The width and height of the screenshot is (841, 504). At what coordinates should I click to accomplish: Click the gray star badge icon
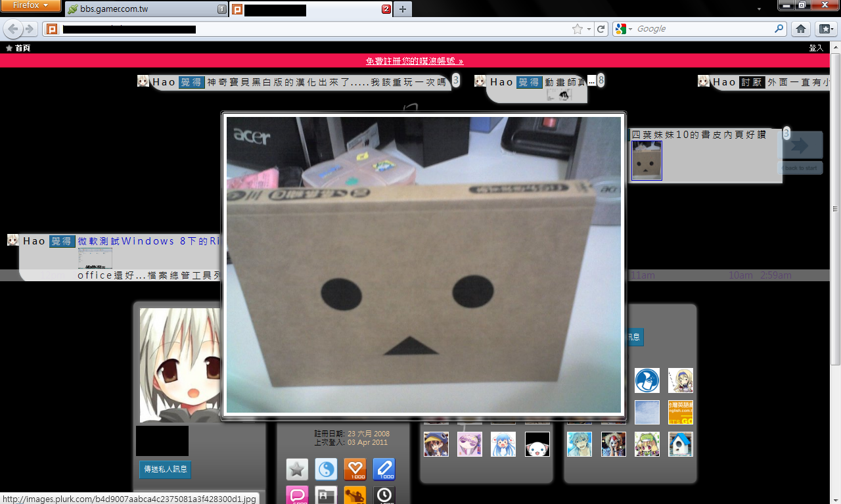pos(297,469)
